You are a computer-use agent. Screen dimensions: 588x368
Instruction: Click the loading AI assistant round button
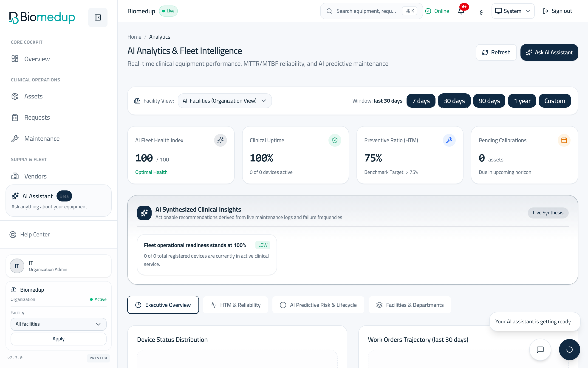click(569, 350)
